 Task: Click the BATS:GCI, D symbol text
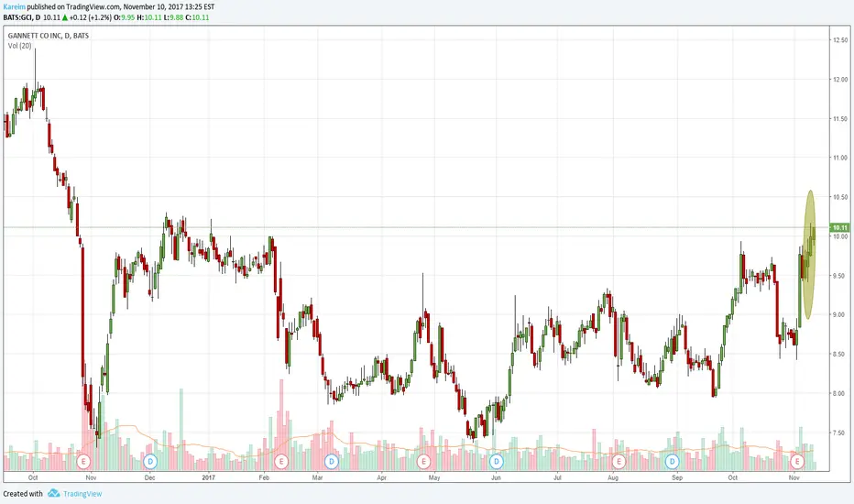point(22,17)
